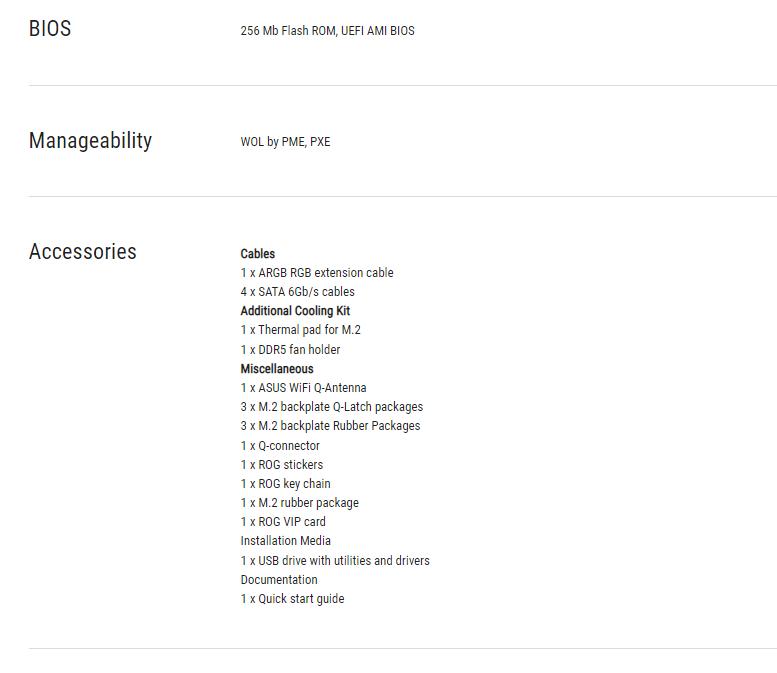Click the M.2 backplate Rubber Packages line
Image resolution: width=777 pixels, height=673 pixels.
click(x=331, y=426)
